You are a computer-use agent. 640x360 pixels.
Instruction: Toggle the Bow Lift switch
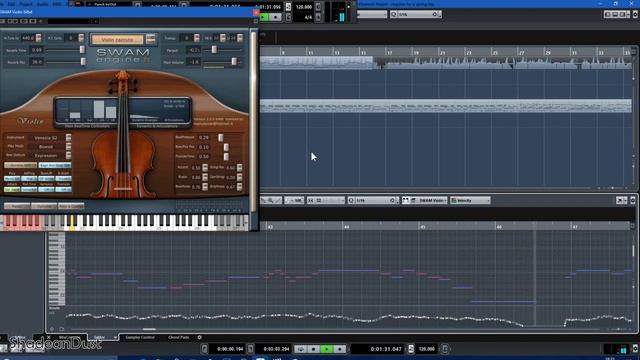(46, 179)
